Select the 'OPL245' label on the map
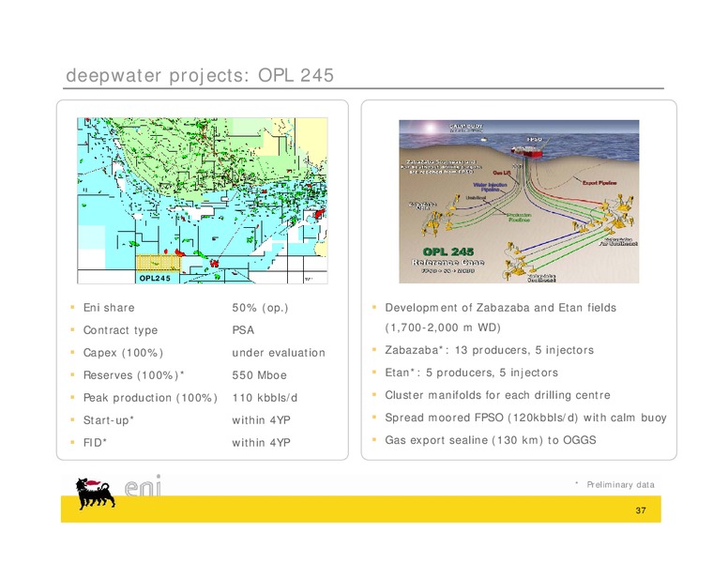This screenshot has width=728, height=563. (x=155, y=279)
